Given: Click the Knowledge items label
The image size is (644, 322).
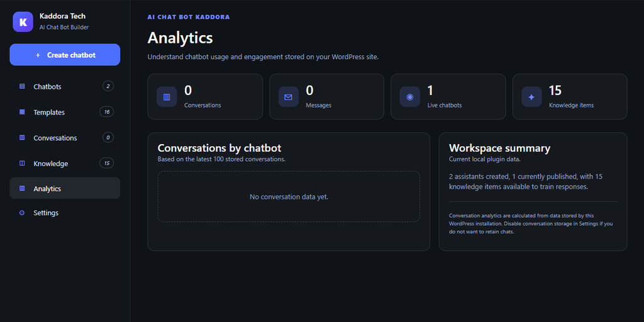Looking at the screenshot, I should point(571,105).
